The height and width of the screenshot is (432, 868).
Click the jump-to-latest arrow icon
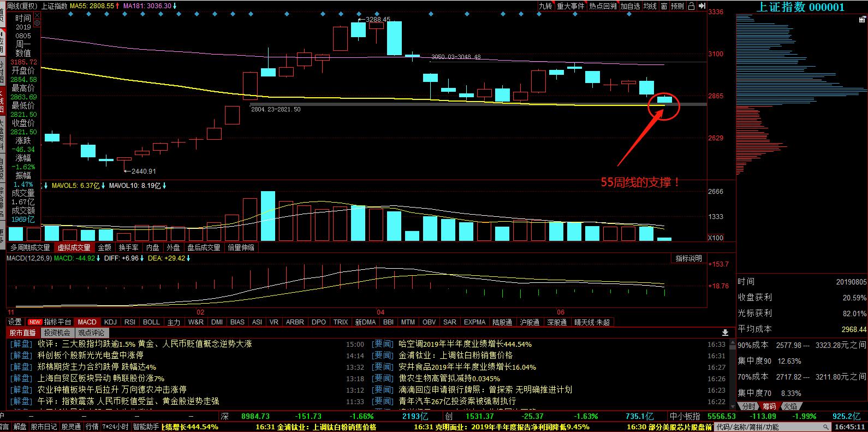pyautogui.click(x=702, y=6)
